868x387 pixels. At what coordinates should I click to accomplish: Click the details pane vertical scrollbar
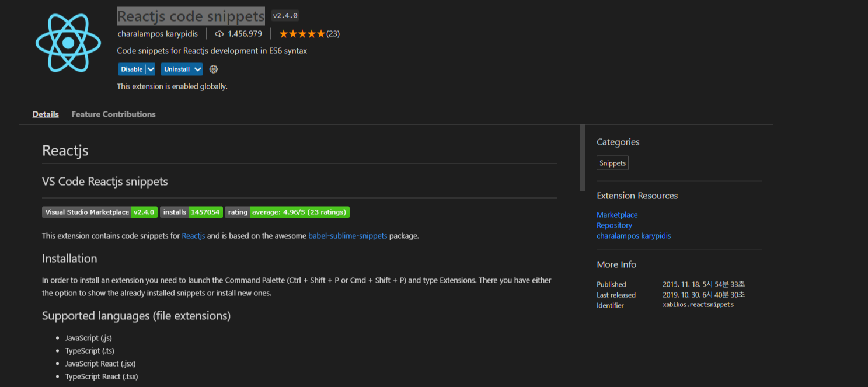(582, 158)
